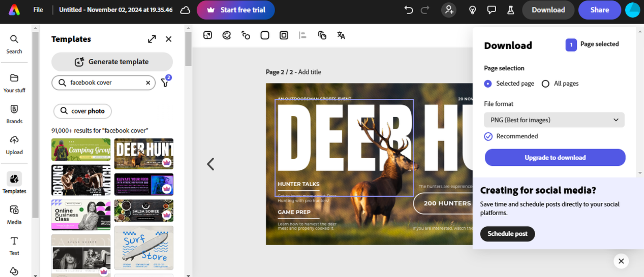Click the Undo icon

(x=409, y=10)
